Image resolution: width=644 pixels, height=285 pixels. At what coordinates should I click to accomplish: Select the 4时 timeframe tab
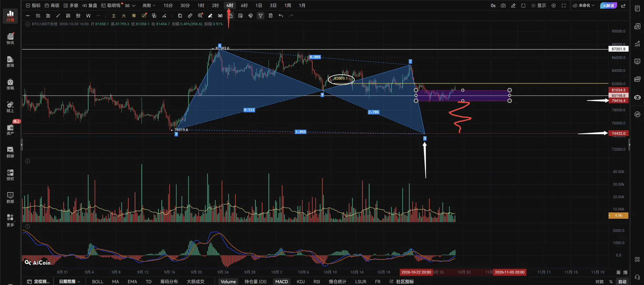tap(230, 6)
